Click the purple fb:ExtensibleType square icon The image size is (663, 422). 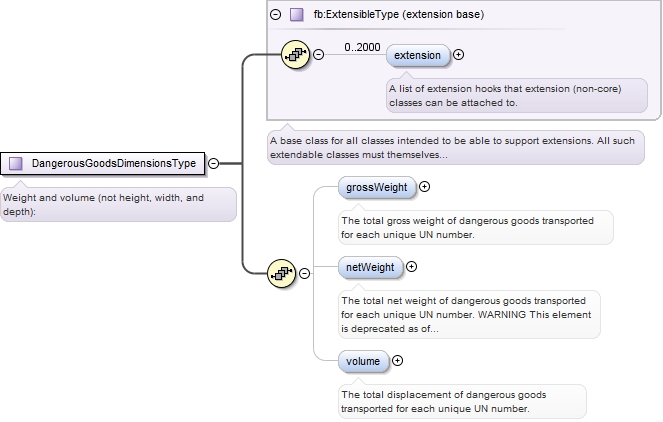(296, 15)
